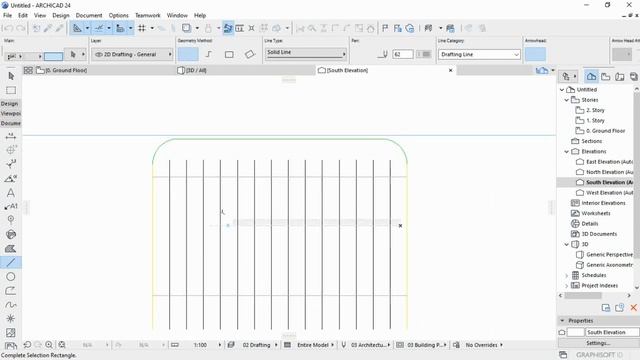The width and height of the screenshot is (640, 360).
Task: Select the Hotspot tool in toolbox
Action: (11, 319)
